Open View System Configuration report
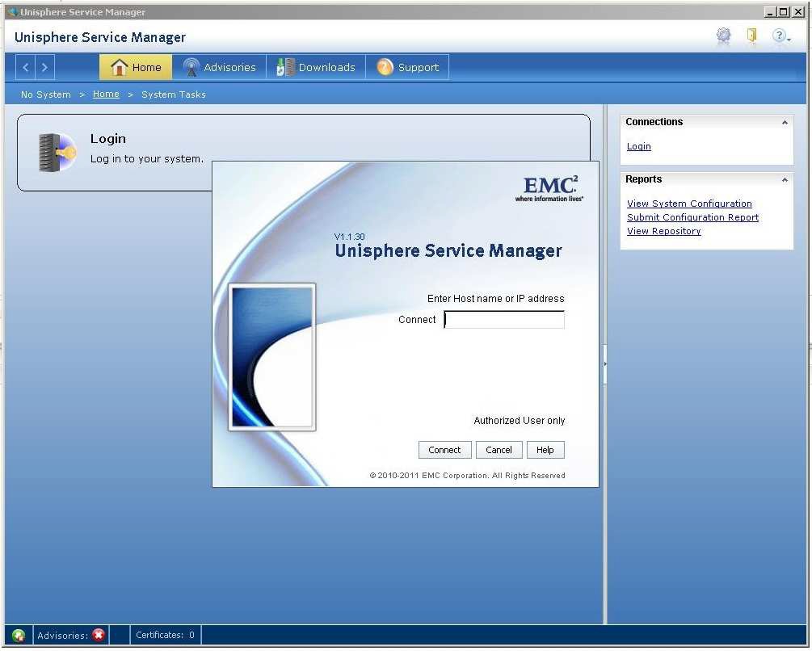This screenshot has height=651, width=812. (689, 204)
